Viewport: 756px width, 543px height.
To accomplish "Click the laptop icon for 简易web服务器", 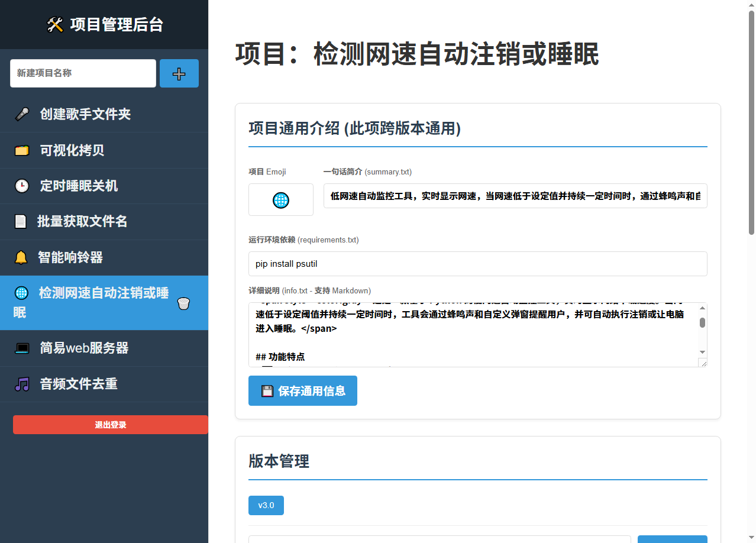I will [x=22, y=348].
